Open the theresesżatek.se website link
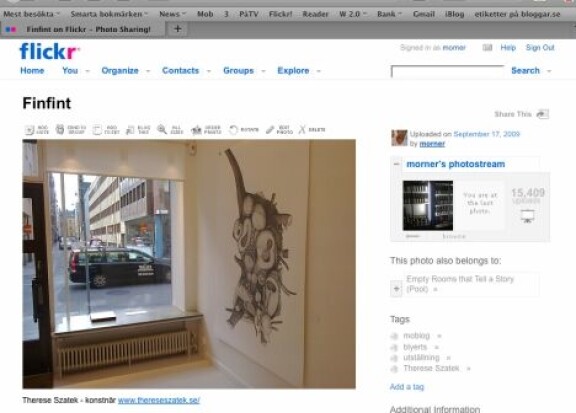 159,400
